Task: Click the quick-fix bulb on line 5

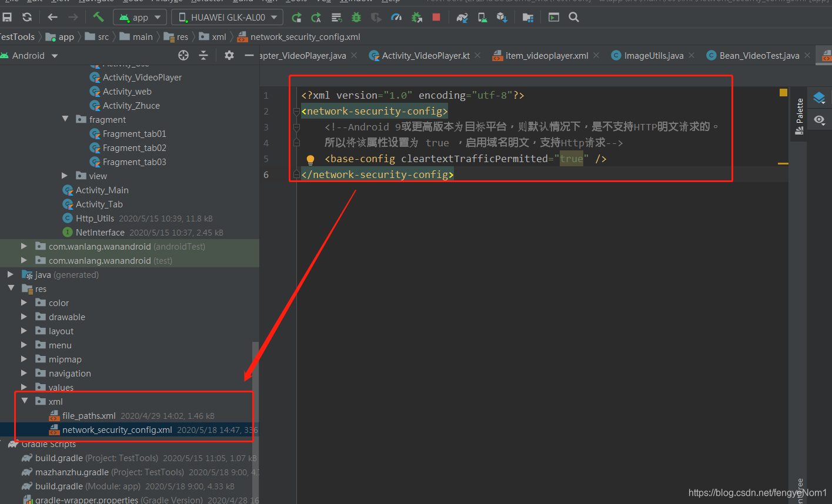Action: (x=310, y=158)
